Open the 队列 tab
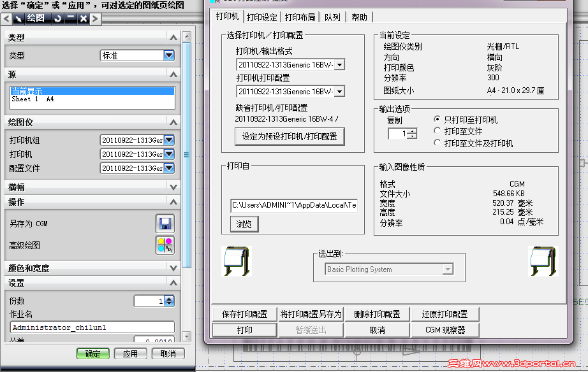The image size is (588, 372). click(332, 17)
